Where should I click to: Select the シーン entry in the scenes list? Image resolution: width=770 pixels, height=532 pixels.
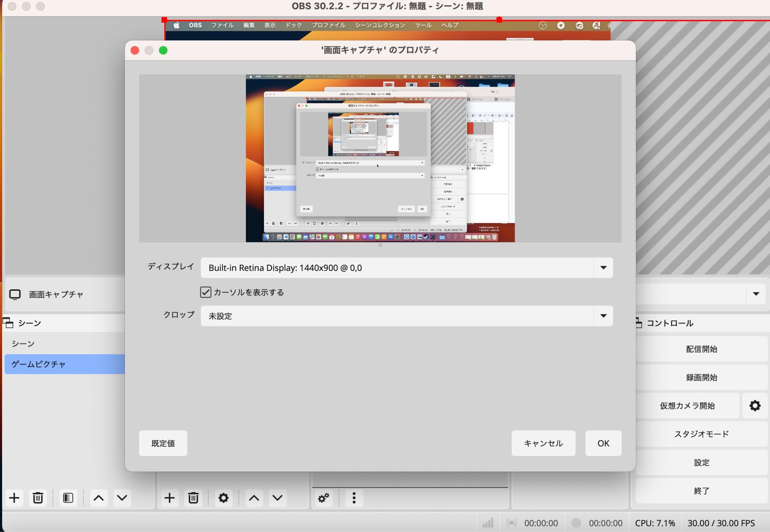coord(65,344)
